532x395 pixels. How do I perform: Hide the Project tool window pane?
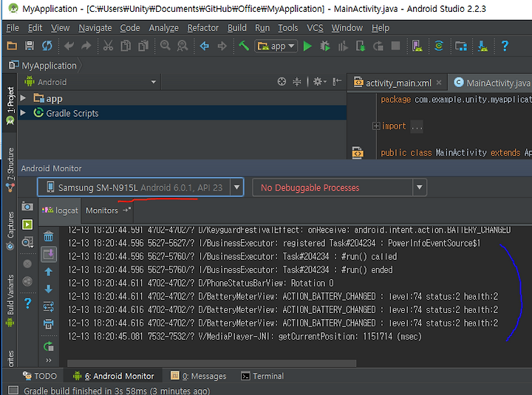[x=337, y=82]
